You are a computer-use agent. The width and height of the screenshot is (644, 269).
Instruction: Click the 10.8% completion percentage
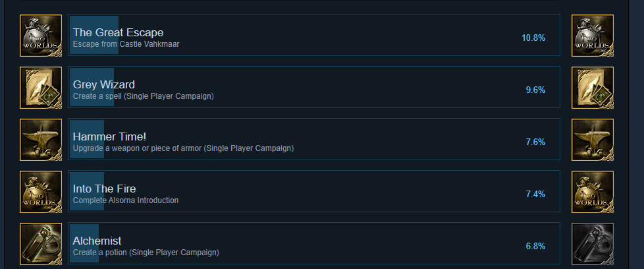click(x=533, y=38)
